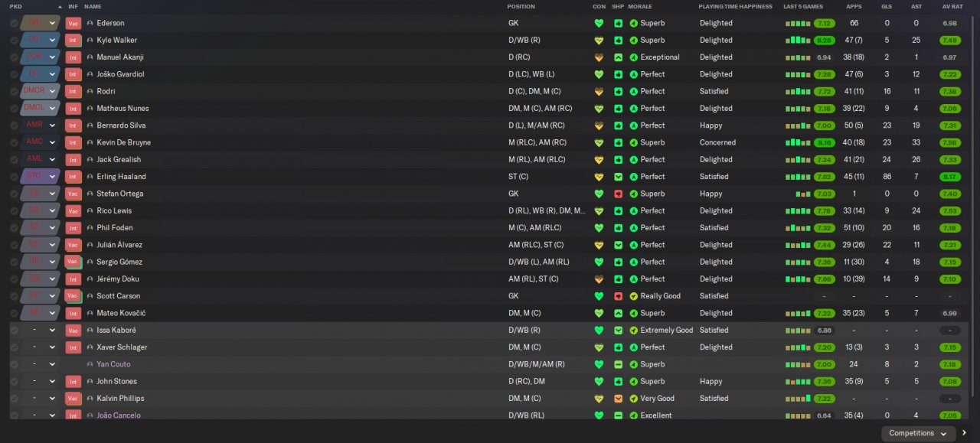980x443 pixels.
Task: Click the person icon beside Ederson
Action: click(90, 23)
